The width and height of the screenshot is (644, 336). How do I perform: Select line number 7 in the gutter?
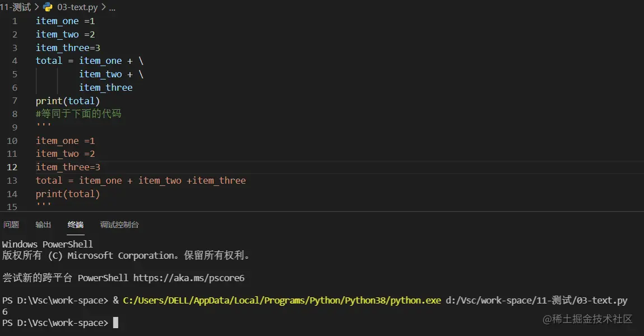click(15, 101)
